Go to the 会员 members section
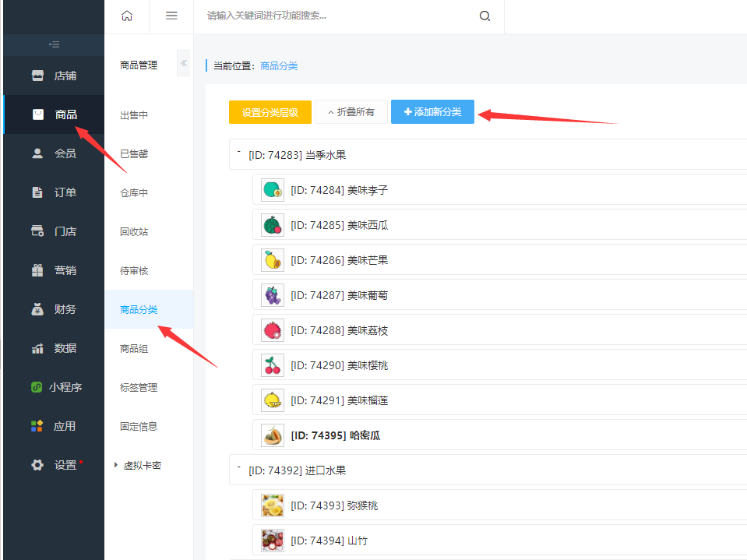 (54, 153)
